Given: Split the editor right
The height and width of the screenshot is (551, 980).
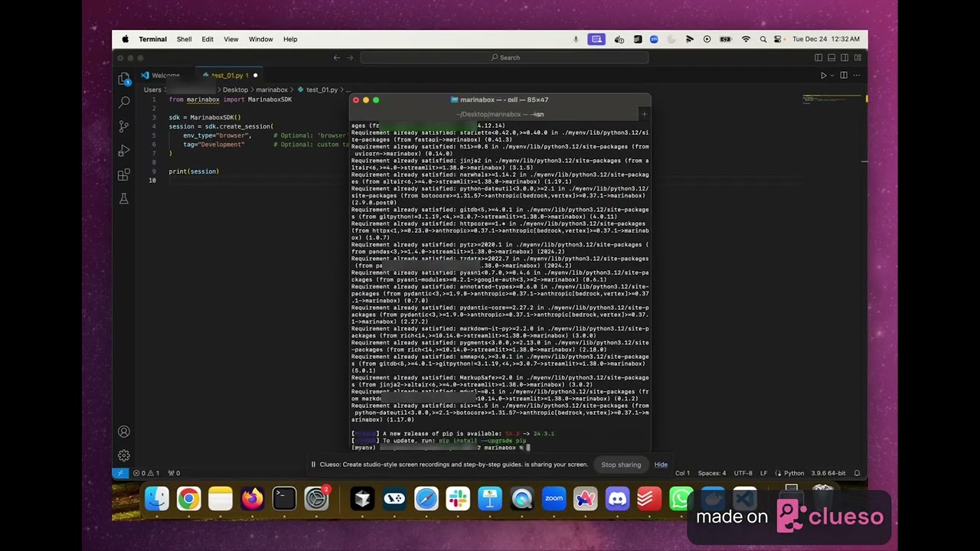Looking at the screenshot, I should click(x=844, y=75).
